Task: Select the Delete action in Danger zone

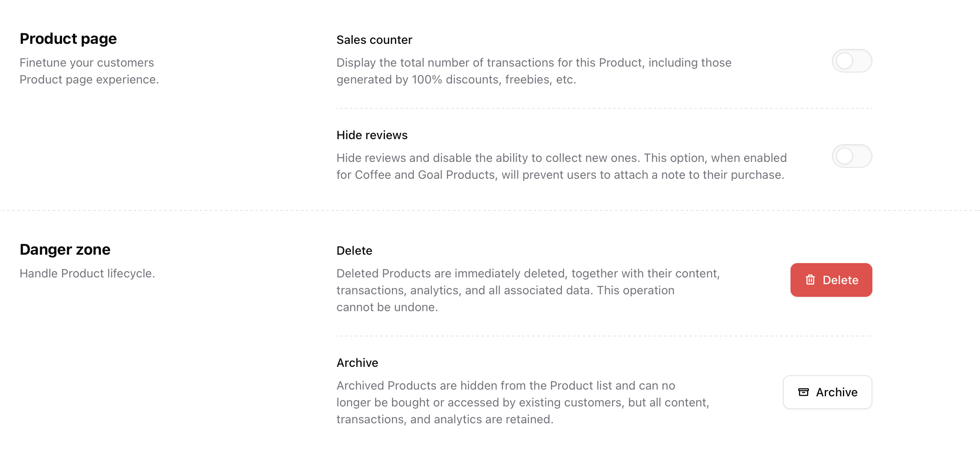Action: point(831,280)
